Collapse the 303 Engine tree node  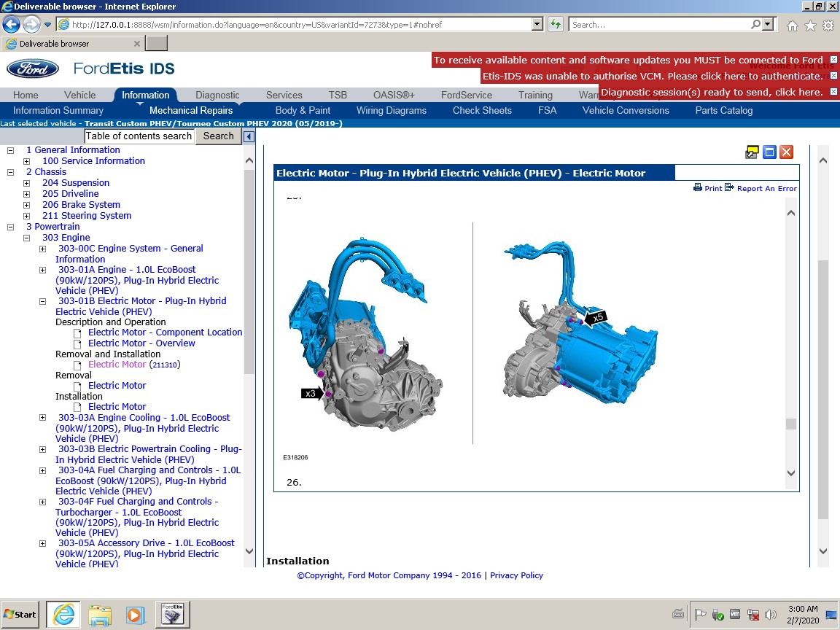[x=27, y=238]
